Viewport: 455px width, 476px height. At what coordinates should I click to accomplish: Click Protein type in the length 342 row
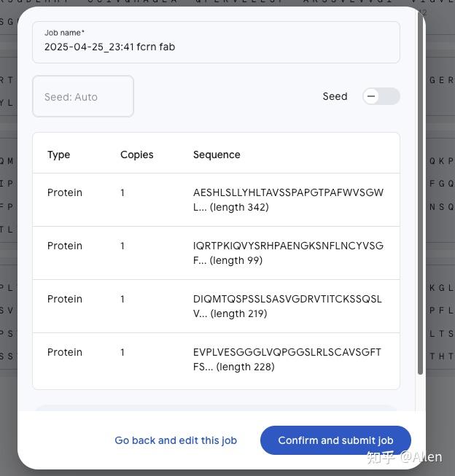click(65, 192)
